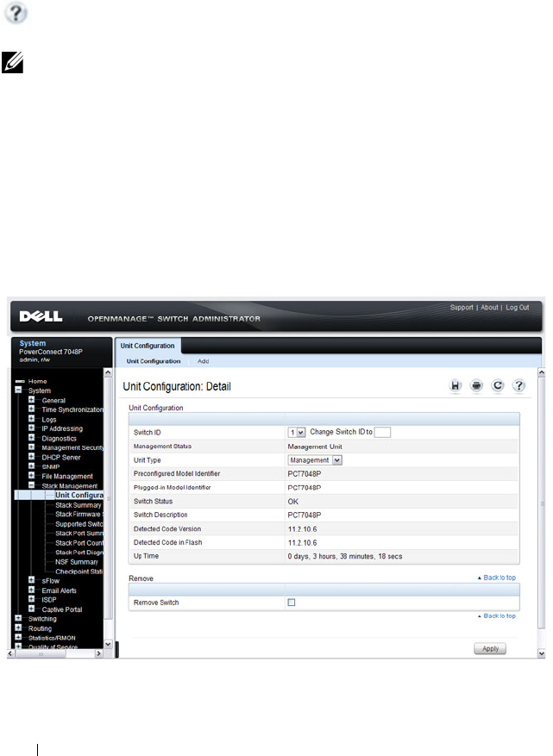Click the tree panel scroll-left arrow
Image resolution: width=553 pixels, height=756 pixels.
point(10,653)
